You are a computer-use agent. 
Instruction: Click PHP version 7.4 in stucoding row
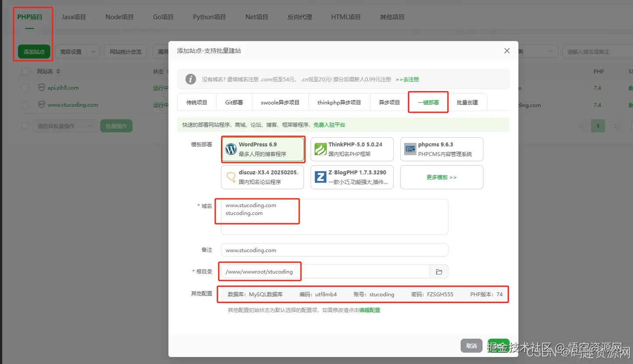pos(597,105)
